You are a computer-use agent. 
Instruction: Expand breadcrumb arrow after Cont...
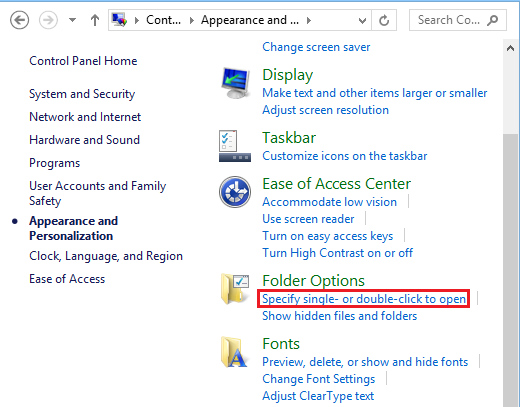[192, 21]
